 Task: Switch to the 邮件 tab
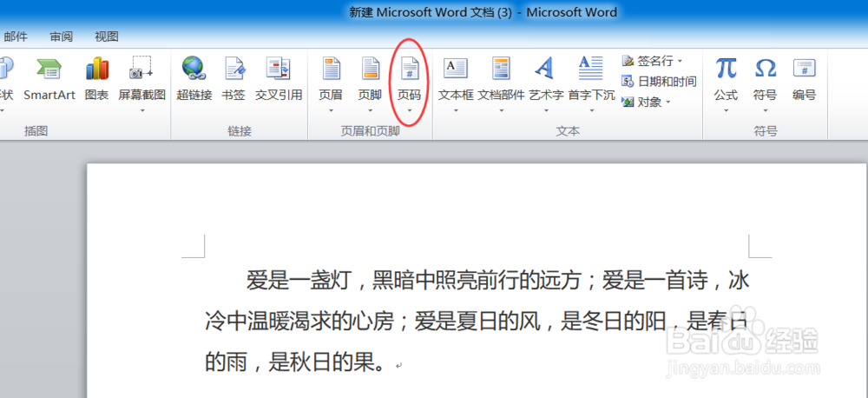pyautogui.click(x=16, y=36)
